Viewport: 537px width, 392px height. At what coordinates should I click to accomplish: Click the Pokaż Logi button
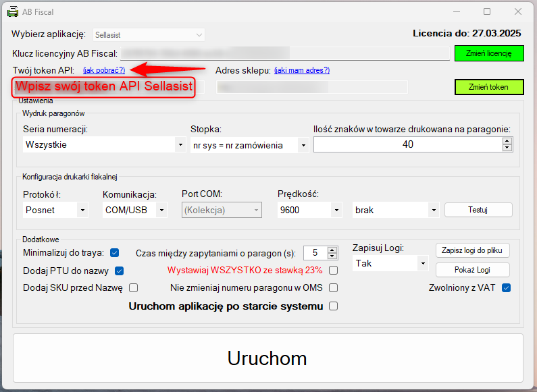pyautogui.click(x=473, y=270)
